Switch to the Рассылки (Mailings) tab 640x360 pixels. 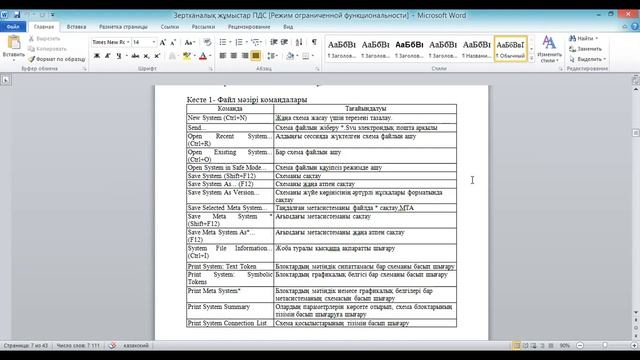[203, 27]
